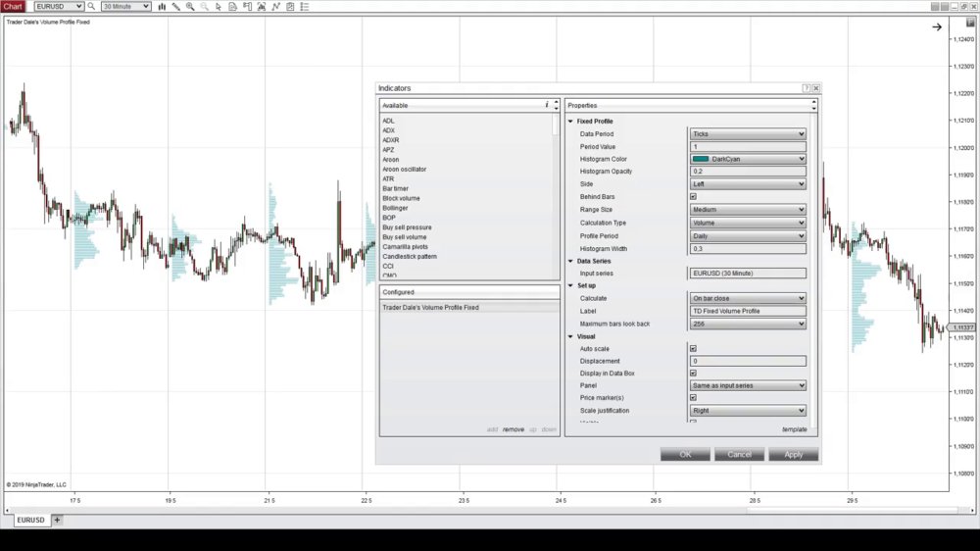Click the instrument search magnifier icon

tap(91, 6)
